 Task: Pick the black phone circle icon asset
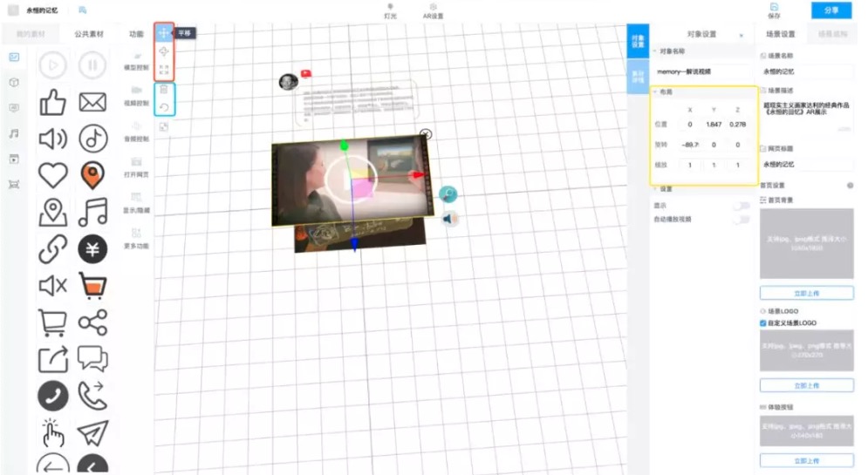click(52, 396)
